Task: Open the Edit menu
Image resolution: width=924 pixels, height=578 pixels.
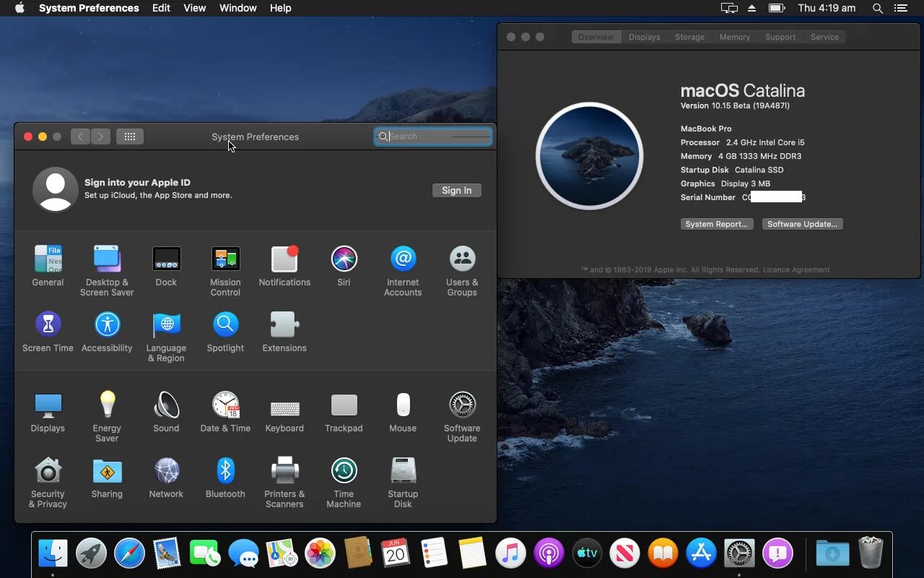Action: [161, 8]
